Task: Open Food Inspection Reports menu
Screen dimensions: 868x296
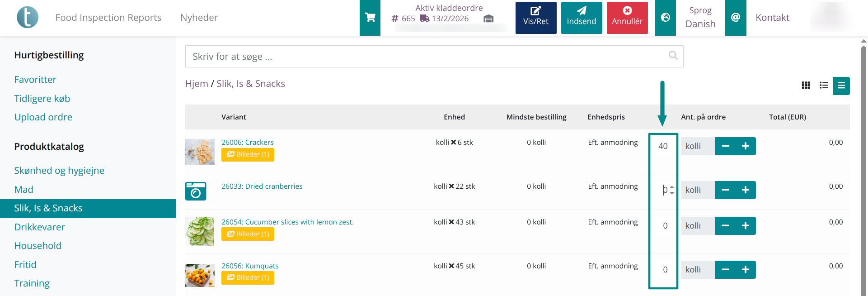Action: coord(108,18)
